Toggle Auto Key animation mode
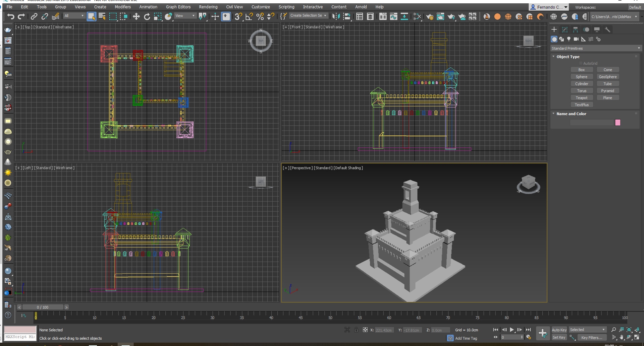 point(559,330)
